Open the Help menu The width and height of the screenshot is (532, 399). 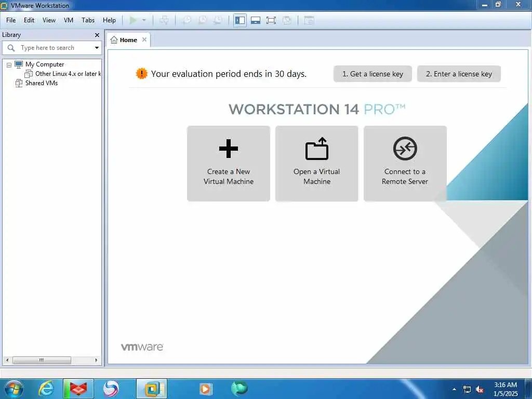pos(109,20)
